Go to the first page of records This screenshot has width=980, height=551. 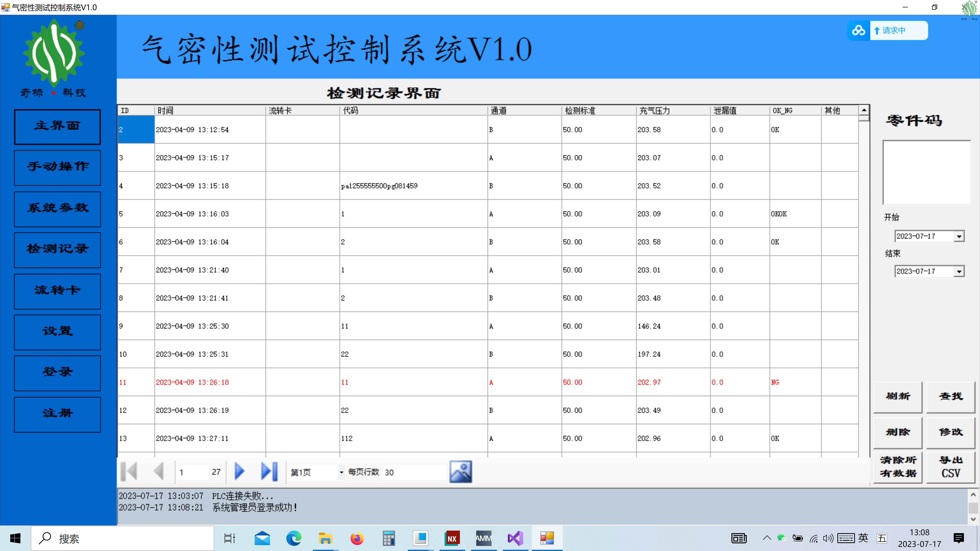coord(129,471)
